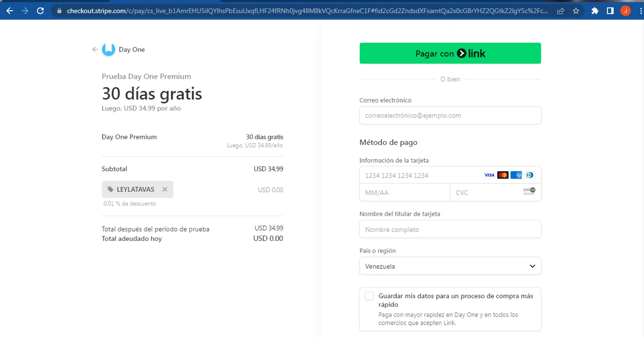
Task: Pay with Link green button
Action: [450, 53]
